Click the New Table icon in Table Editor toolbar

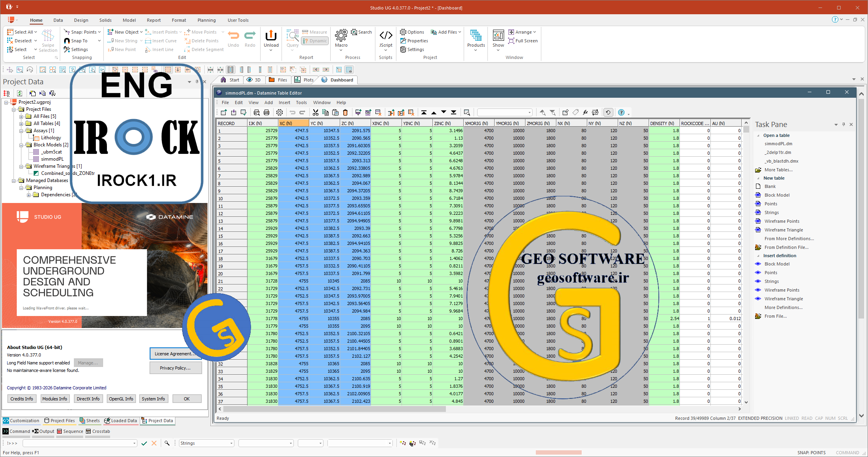tap(224, 112)
